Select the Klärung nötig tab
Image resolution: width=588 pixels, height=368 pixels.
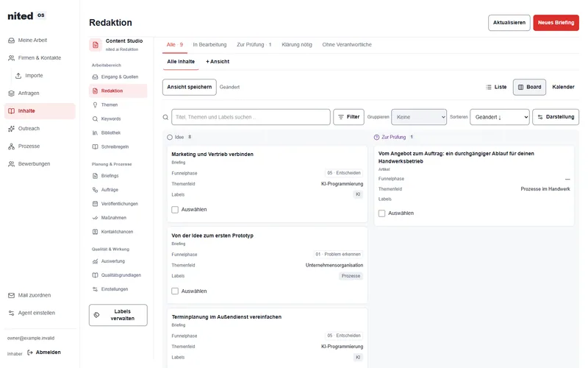[x=297, y=45]
